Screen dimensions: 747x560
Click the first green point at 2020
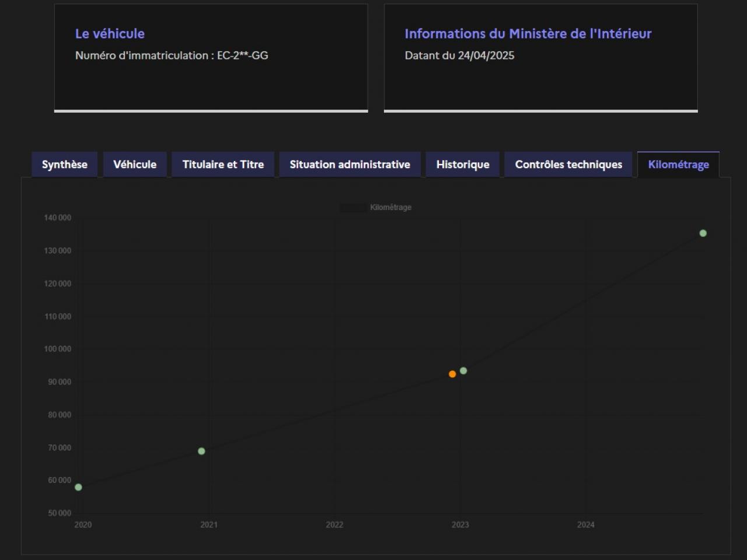click(x=78, y=487)
